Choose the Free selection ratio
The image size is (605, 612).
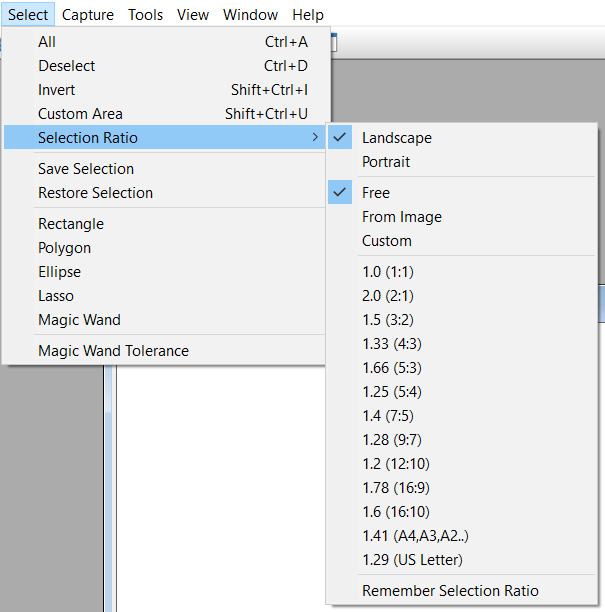tap(376, 193)
